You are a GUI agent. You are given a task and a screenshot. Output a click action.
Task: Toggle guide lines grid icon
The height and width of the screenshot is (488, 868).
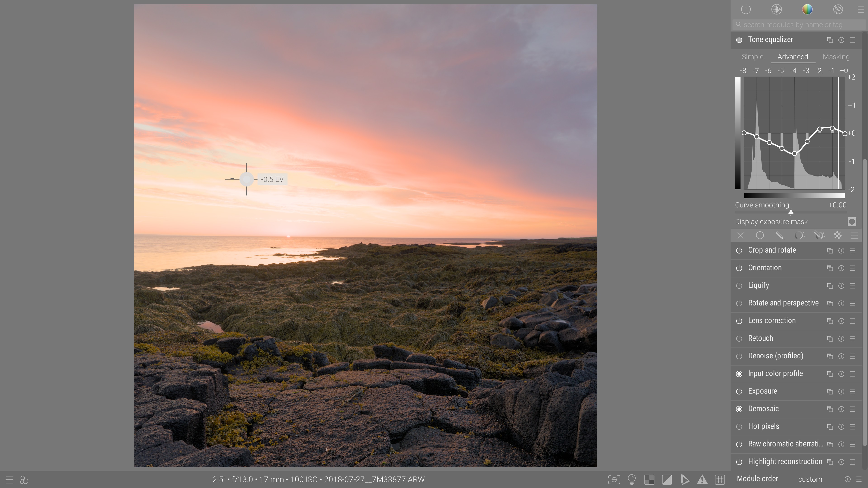click(x=720, y=479)
